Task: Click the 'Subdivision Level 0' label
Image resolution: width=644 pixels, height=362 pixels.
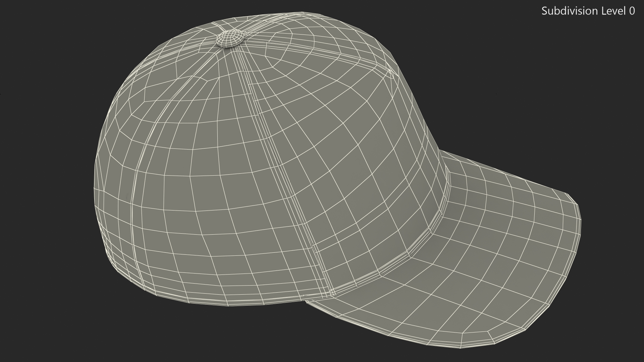Action: (x=588, y=11)
